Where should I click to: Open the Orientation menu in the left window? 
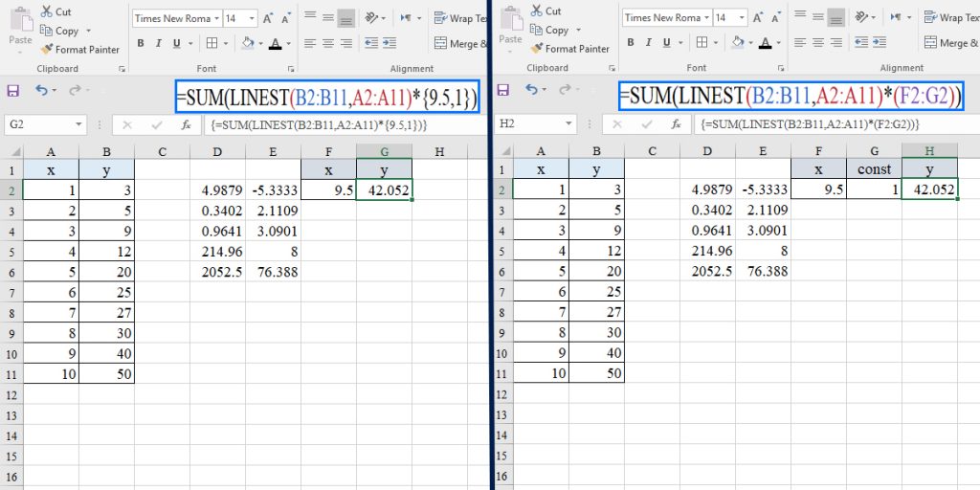pyautogui.click(x=375, y=17)
